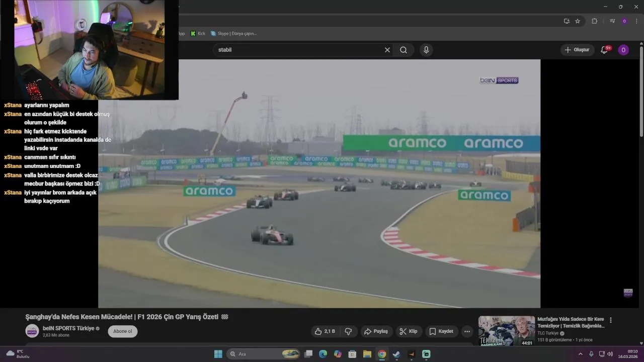Open Microsoft Store from taskbar
This screenshot has width=644, height=362.
[352, 354]
